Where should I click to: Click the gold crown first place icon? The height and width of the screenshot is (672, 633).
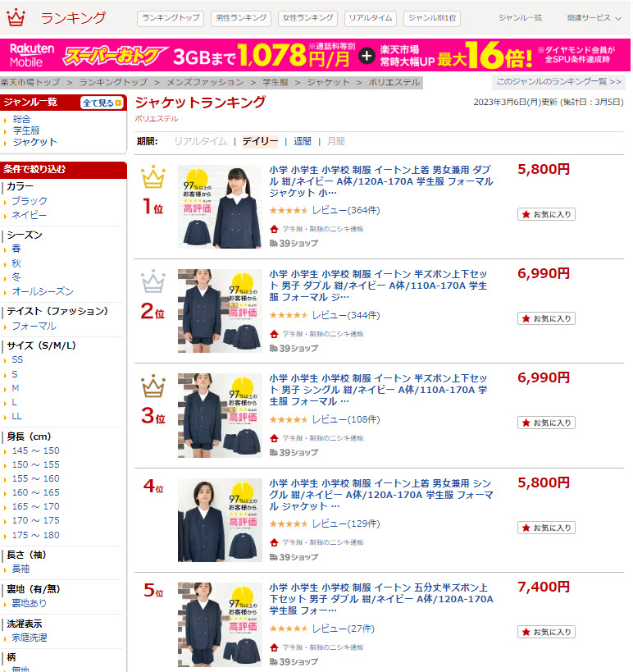[153, 177]
